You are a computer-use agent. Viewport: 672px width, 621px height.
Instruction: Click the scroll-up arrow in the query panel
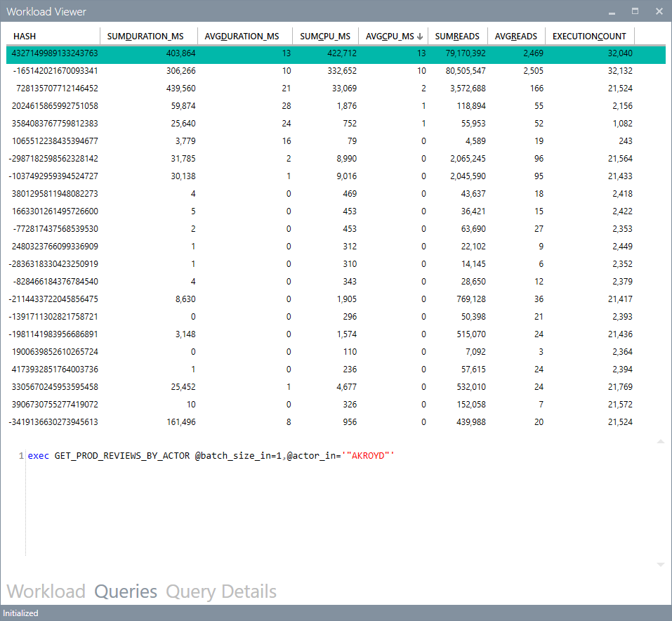point(660,441)
